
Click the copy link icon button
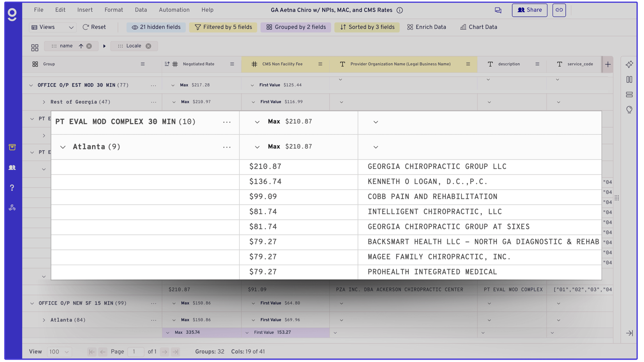click(559, 10)
